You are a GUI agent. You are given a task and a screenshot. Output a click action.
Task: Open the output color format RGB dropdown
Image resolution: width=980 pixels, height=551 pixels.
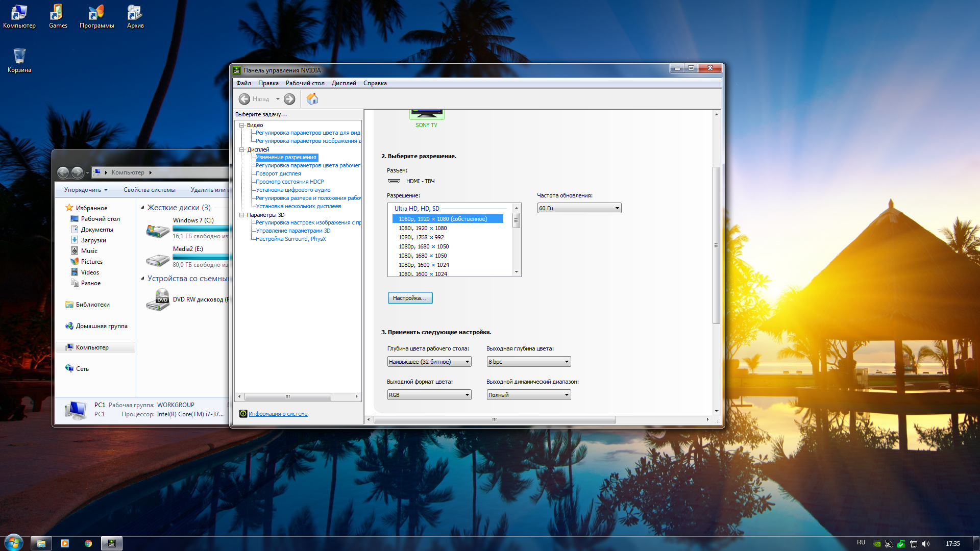(429, 395)
